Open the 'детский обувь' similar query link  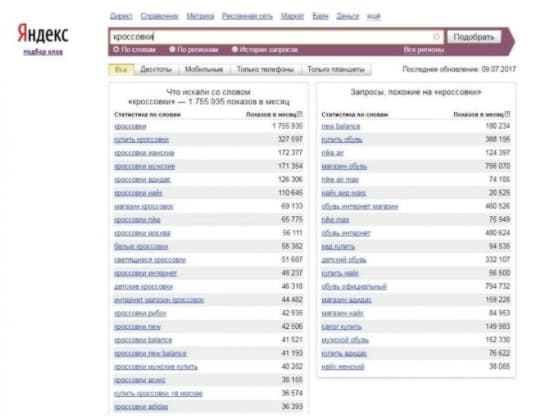click(x=344, y=260)
